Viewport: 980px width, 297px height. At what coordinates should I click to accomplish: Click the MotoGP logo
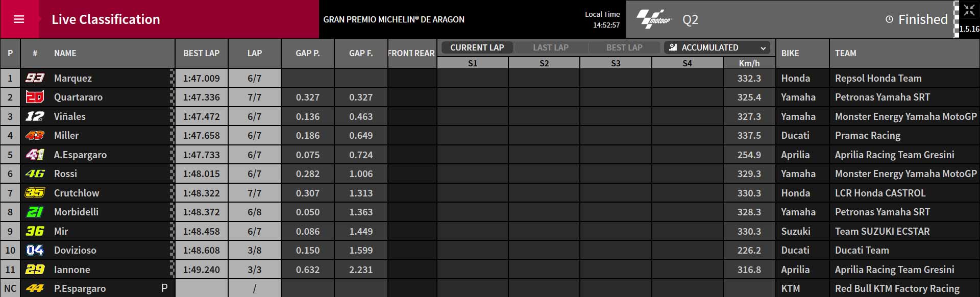coord(654,19)
